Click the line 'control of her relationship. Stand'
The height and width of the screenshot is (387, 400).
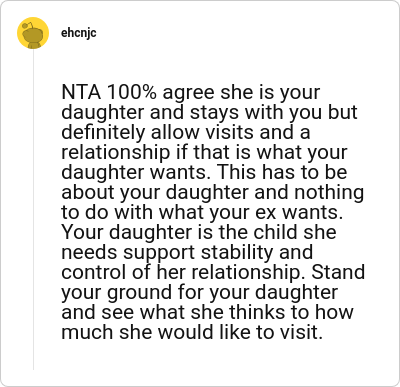[x=213, y=272]
